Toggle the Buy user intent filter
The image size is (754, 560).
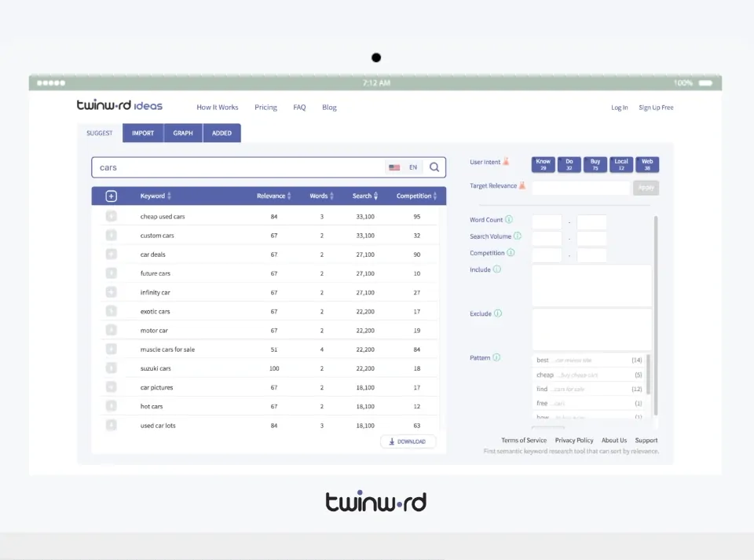click(x=595, y=164)
